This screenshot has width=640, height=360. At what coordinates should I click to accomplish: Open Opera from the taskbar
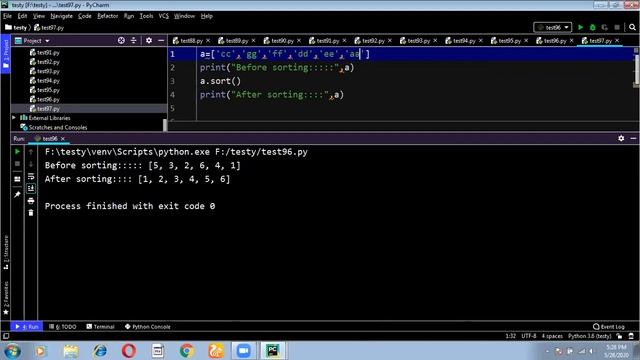point(129,351)
